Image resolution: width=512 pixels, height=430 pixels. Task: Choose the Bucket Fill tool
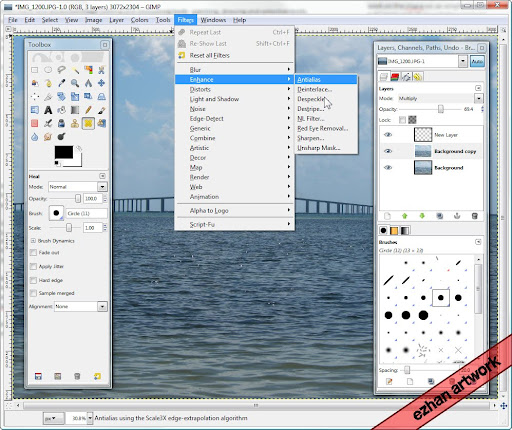(61, 110)
